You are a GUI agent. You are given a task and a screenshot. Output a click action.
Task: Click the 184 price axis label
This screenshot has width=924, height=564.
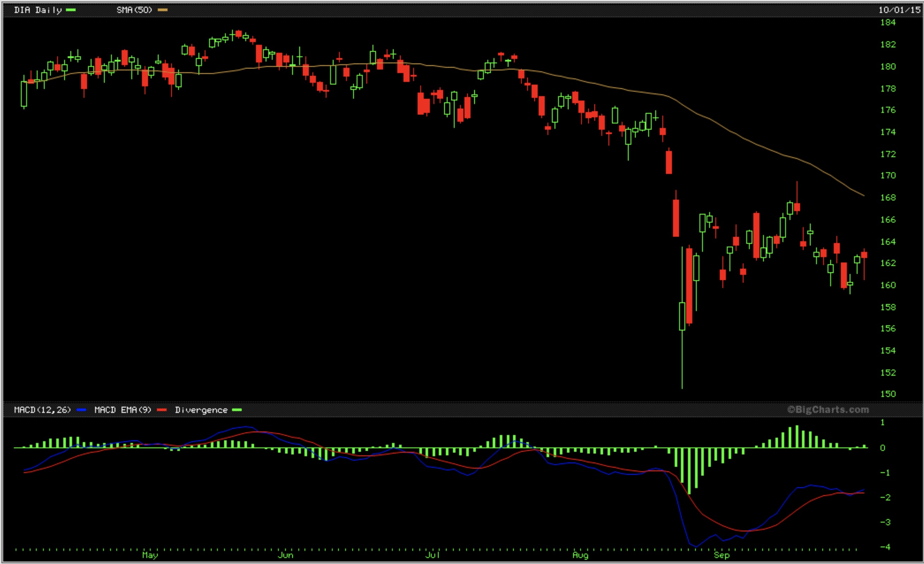pyautogui.click(x=888, y=23)
